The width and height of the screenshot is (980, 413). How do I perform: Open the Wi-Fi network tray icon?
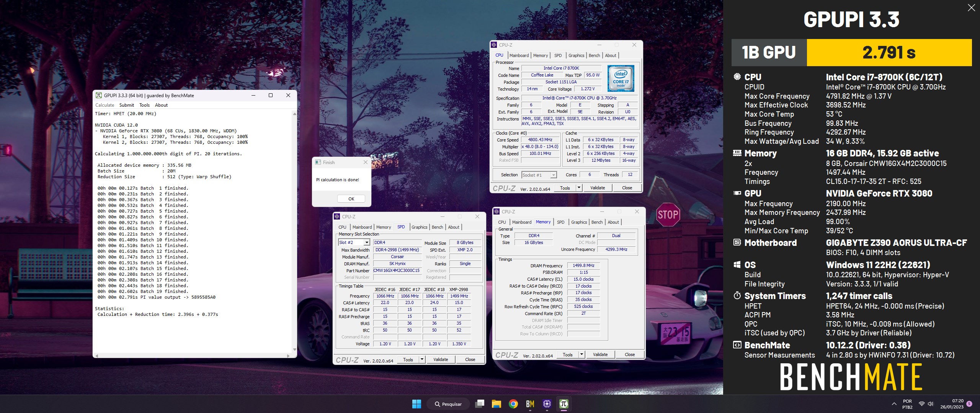tap(922, 404)
